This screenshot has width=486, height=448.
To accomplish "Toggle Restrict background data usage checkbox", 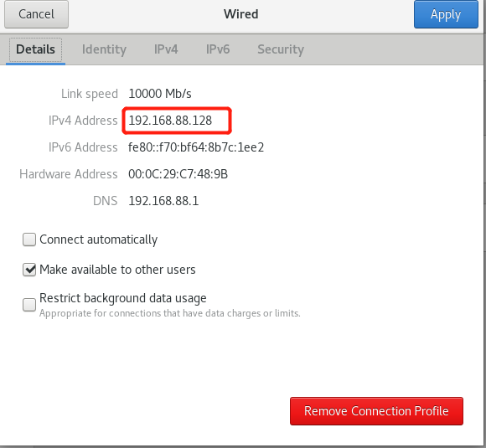I will pyautogui.click(x=29, y=305).
